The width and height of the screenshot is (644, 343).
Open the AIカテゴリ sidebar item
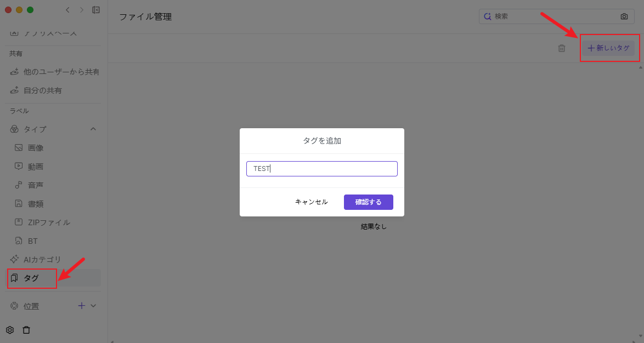pyautogui.click(x=42, y=259)
